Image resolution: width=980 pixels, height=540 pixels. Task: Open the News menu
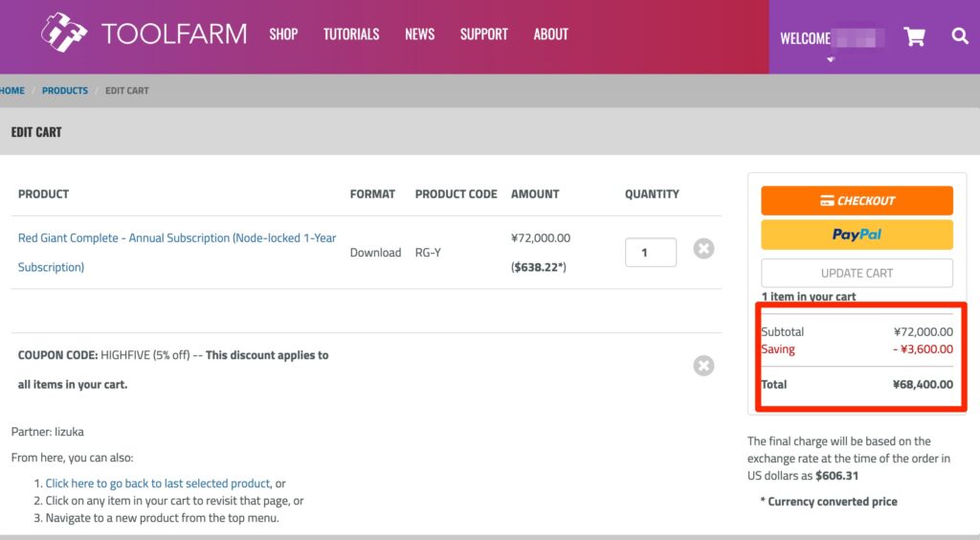[420, 34]
